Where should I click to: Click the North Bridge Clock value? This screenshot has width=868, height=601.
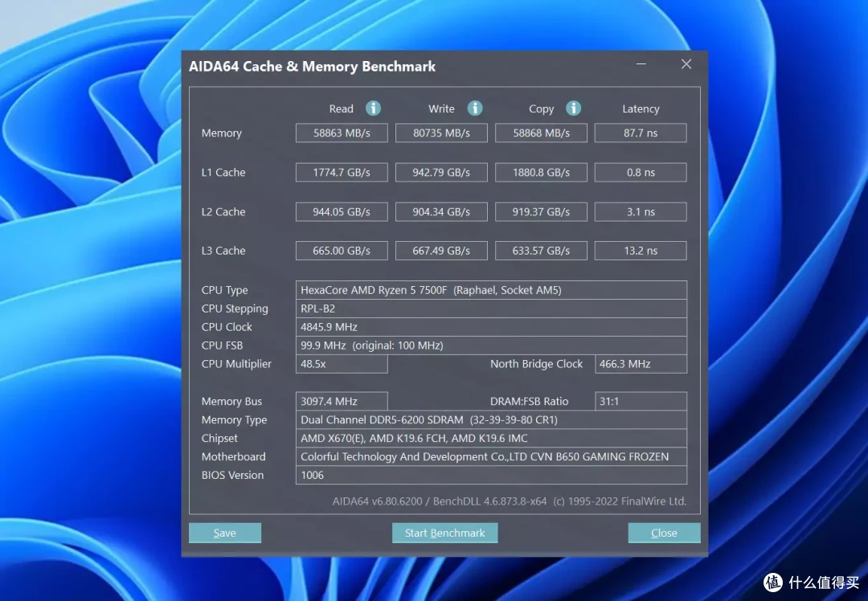coord(641,364)
